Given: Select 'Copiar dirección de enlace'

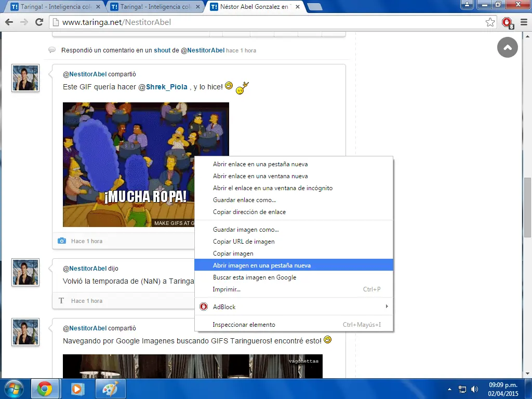Looking at the screenshot, I should pos(294,212).
